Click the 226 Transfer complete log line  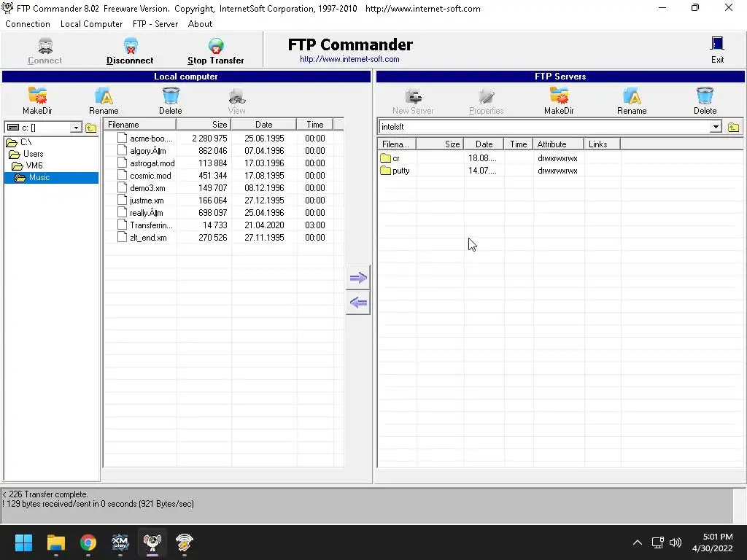pyautogui.click(x=45, y=494)
